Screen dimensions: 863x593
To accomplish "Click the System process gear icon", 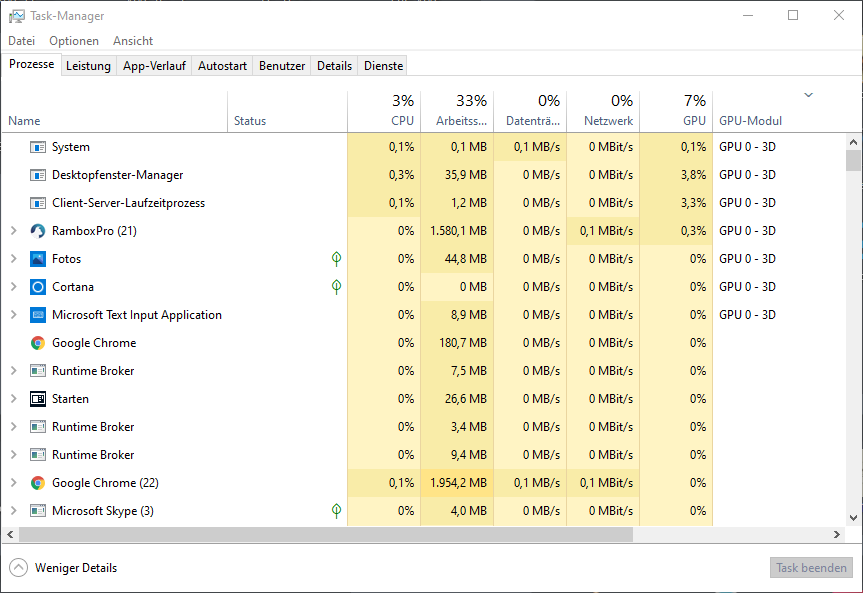I will [37, 147].
